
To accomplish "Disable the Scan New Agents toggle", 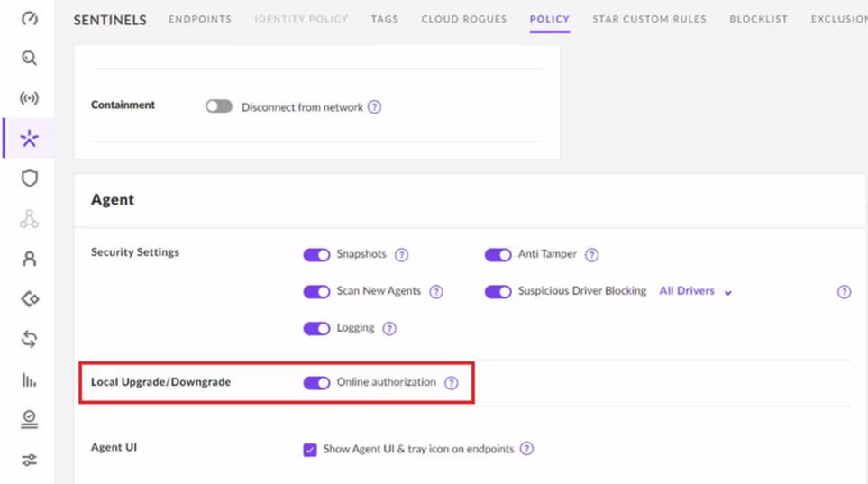I will click(x=316, y=292).
